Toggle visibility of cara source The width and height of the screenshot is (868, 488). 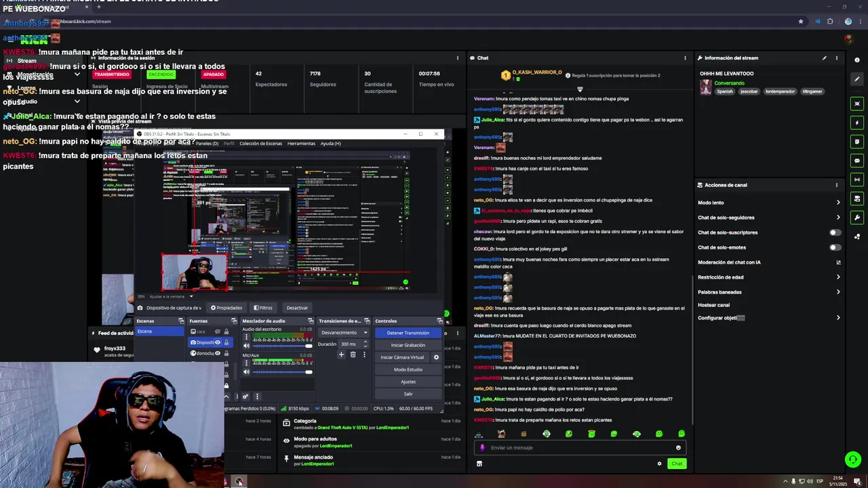[x=218, y=331]
